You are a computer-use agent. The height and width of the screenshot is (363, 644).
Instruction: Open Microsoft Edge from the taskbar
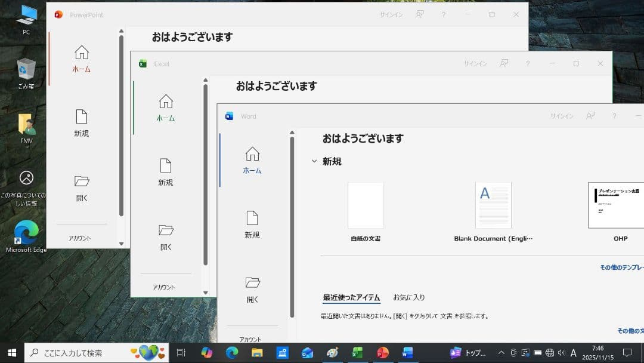tap(231, 352)
